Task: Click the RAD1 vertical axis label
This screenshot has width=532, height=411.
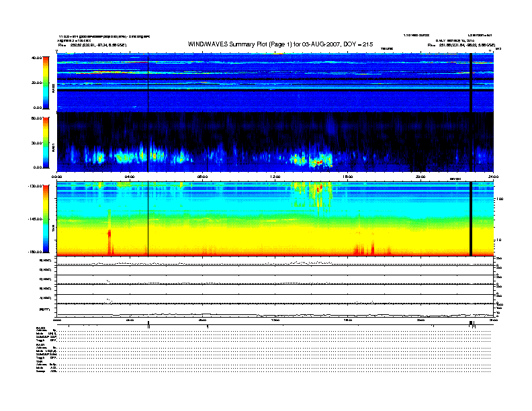Action: click(x=54, y=147)
